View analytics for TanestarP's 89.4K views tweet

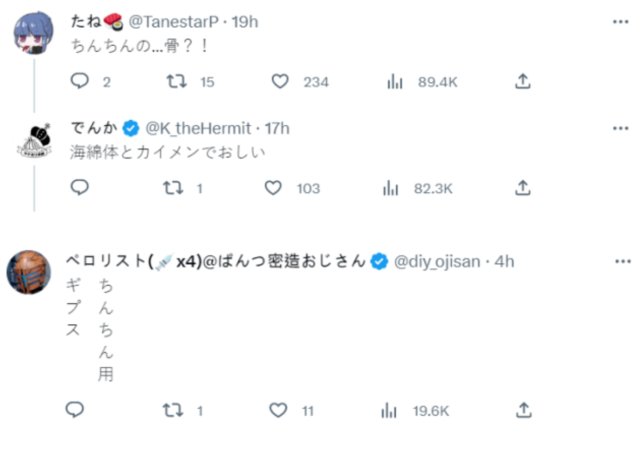(x=394, y=82)
